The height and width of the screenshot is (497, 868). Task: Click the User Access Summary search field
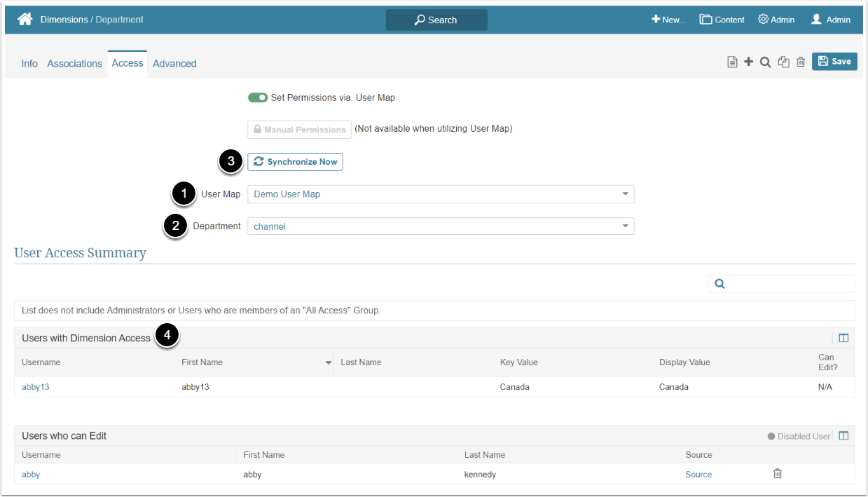[788, 284]
